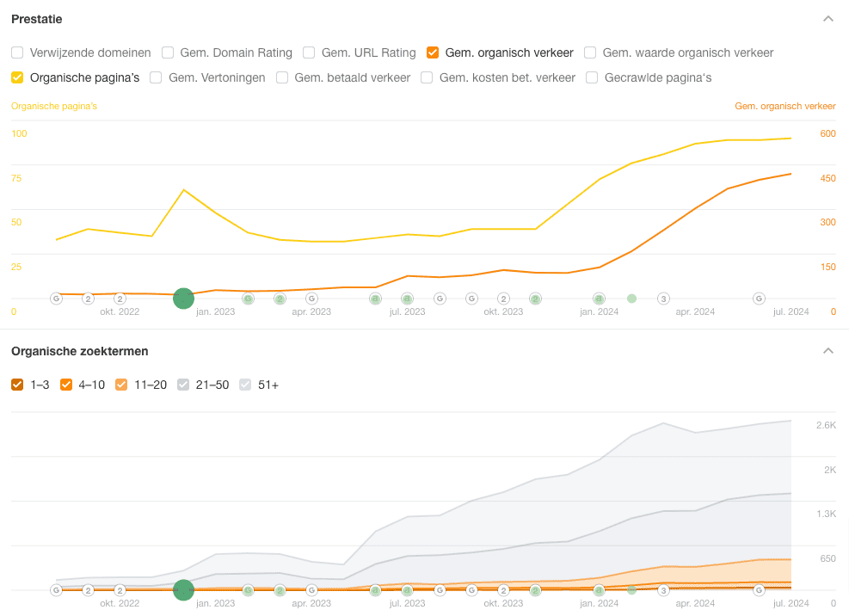Click the leftmost 'G' marker in Prestatie chart
This screenshot has height=616, width=849.
click(56, 299)
